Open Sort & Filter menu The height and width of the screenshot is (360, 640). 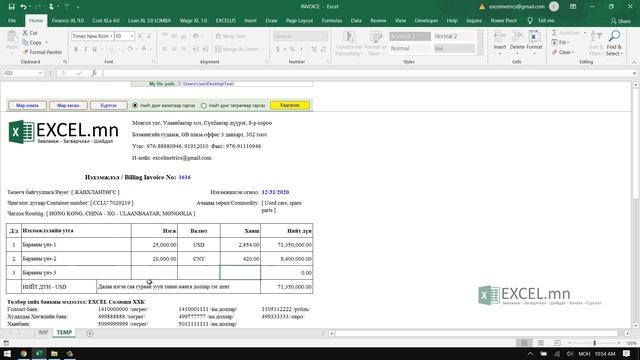point(596,43)
